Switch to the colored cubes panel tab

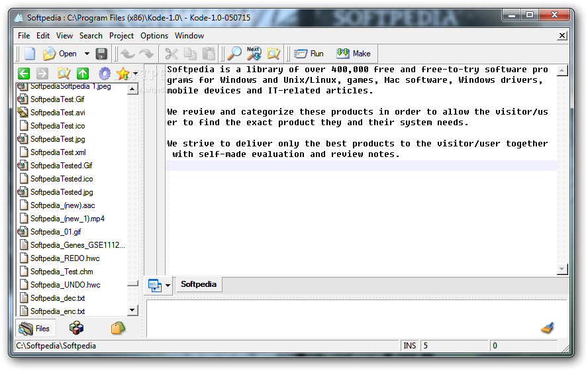coord(77,328)
